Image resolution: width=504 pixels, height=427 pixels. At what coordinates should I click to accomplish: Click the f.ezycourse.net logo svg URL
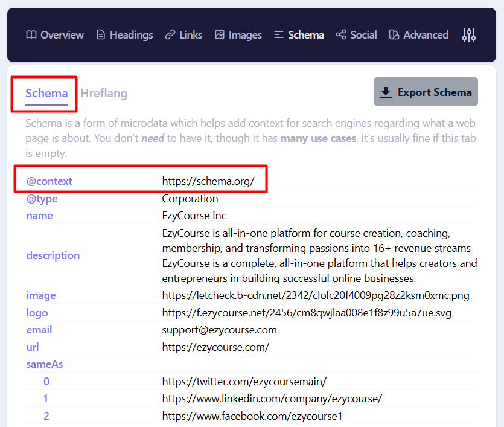point(307,312)
